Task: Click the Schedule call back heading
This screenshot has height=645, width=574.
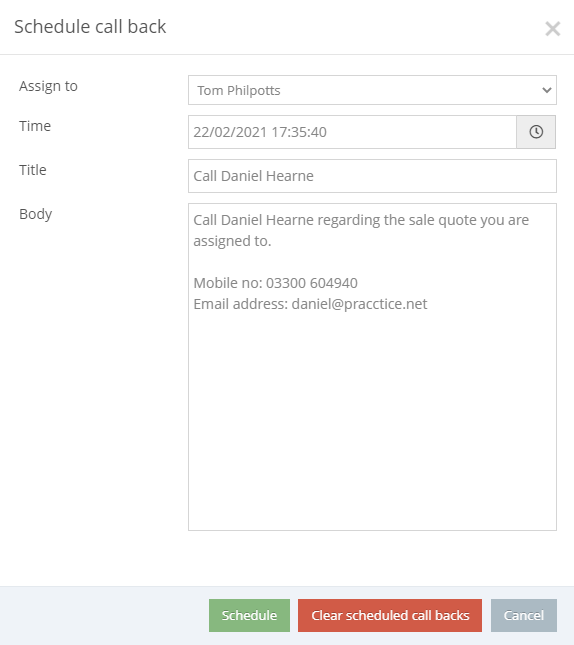Action: tap(90, 27)
